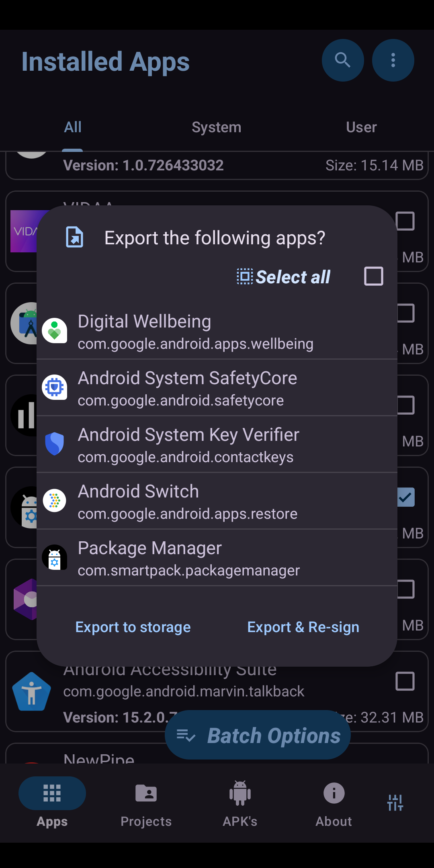Tap Export to storage
434x868 pixels.
click(133, 627)
